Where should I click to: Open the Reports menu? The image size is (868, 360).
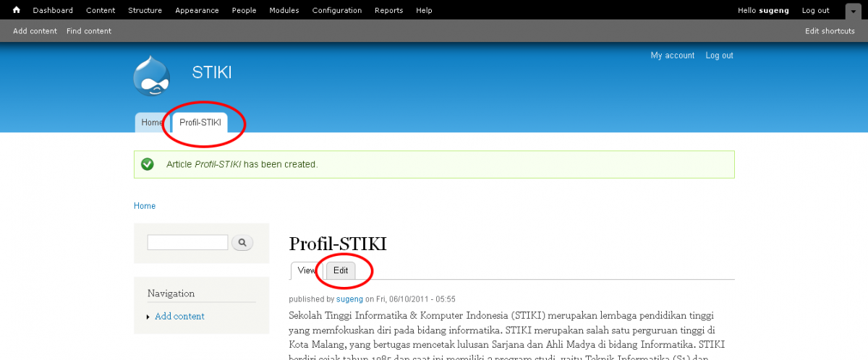pyautogui.click(x=389, y=10)
